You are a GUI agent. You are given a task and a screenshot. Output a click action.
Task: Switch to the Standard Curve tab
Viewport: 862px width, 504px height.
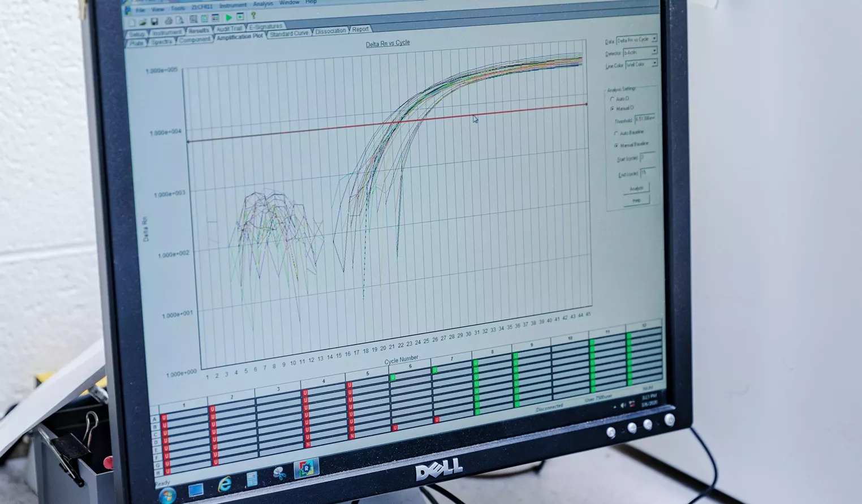tap(289, 33)
